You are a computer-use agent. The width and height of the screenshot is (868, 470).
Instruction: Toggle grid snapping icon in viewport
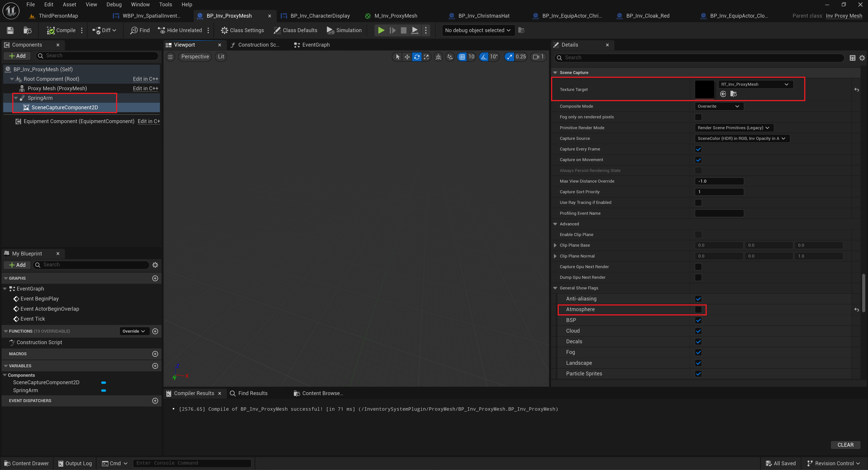click(462, 57)
